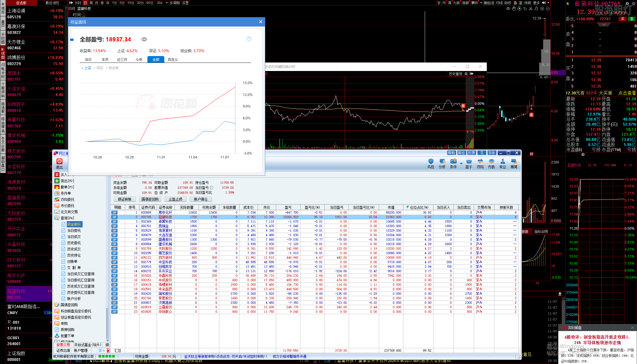
Task: Open dropdown arrow next to 条件 icon
Action: point(461,163)
